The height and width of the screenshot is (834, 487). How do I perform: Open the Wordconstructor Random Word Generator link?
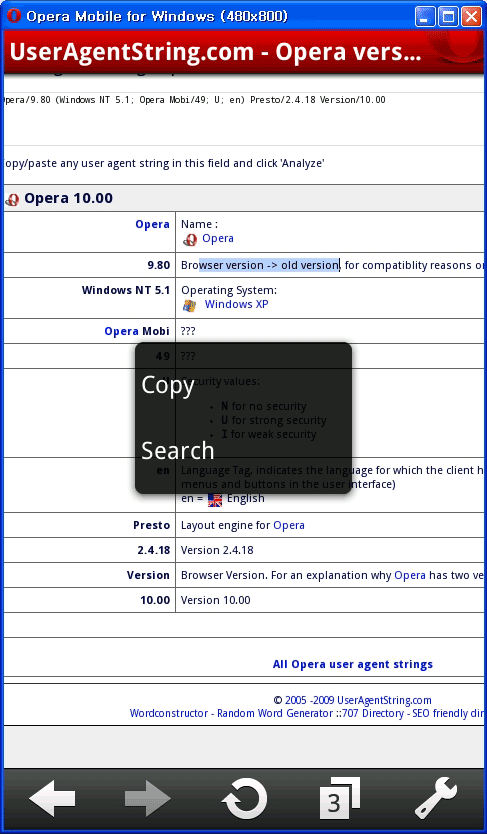[x=231, y=714]
